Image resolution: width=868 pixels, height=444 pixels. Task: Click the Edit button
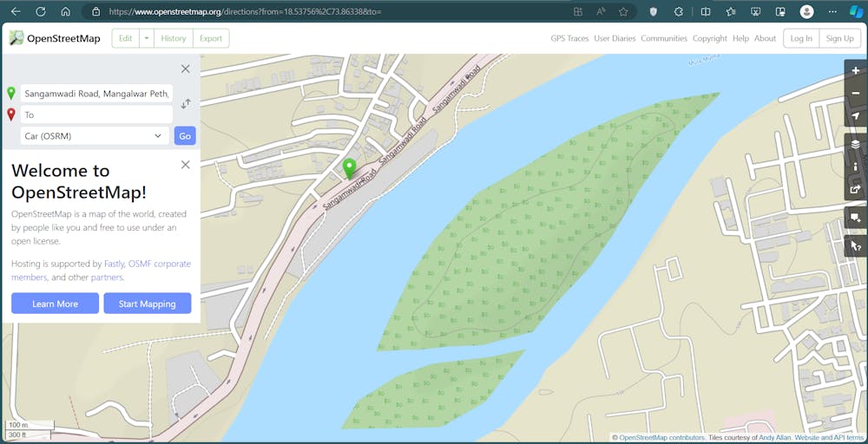pyautogui.click(x=126, y=38)
